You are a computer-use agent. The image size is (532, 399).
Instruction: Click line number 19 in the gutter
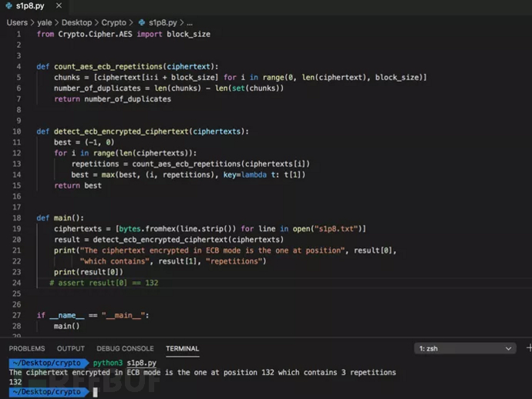click(17, 229)
